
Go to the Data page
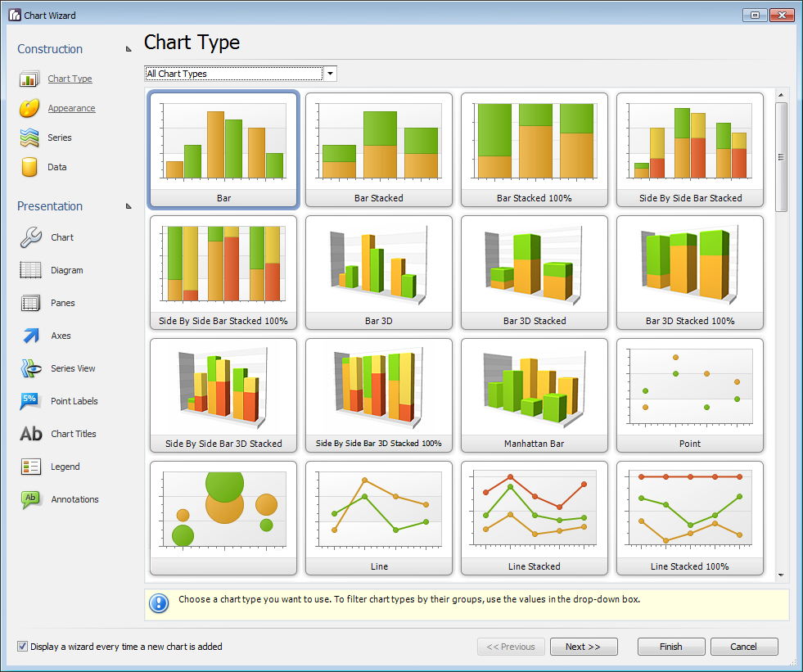[x=56, y=167]
